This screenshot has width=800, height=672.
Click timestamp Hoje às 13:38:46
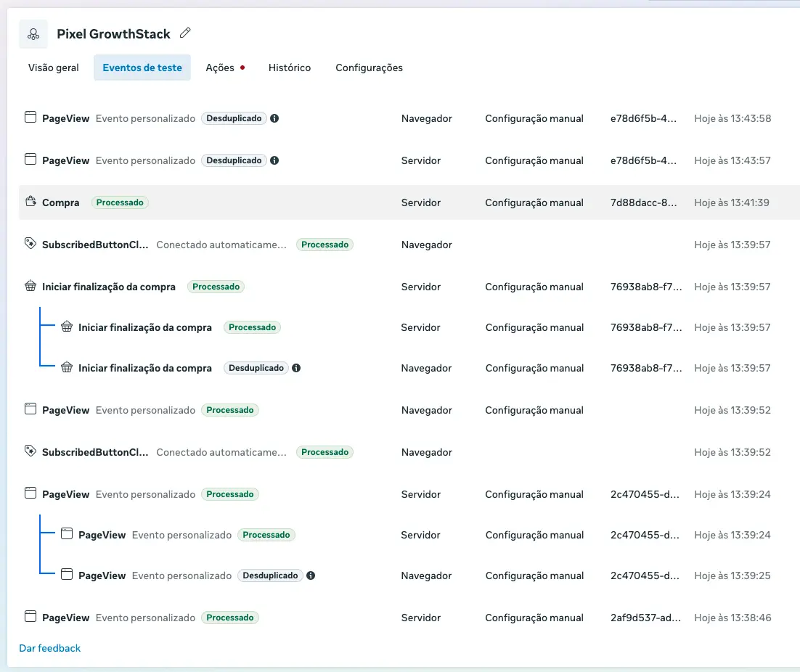(732, 618)
